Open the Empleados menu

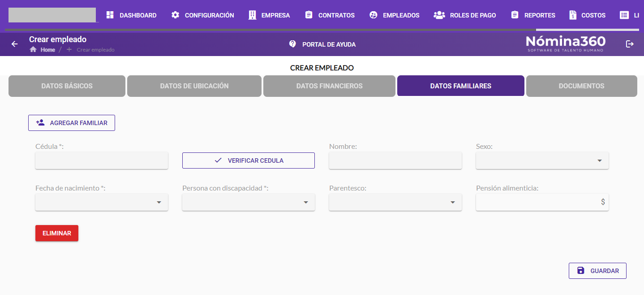pyautogui.click(x=395, y=15)
